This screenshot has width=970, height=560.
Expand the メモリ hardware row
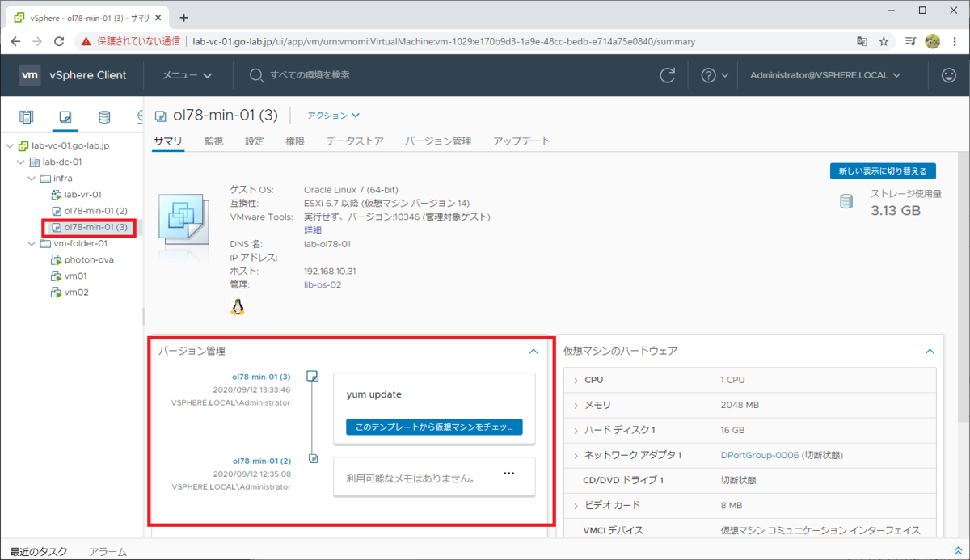coord(576,405)
